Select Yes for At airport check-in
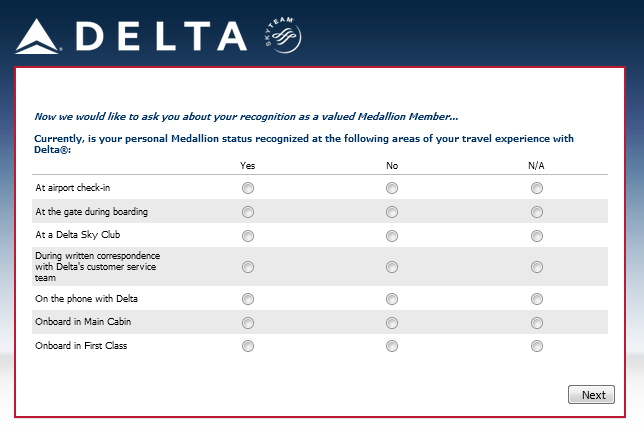Screen dimensions: 644x432 (248, 188)
